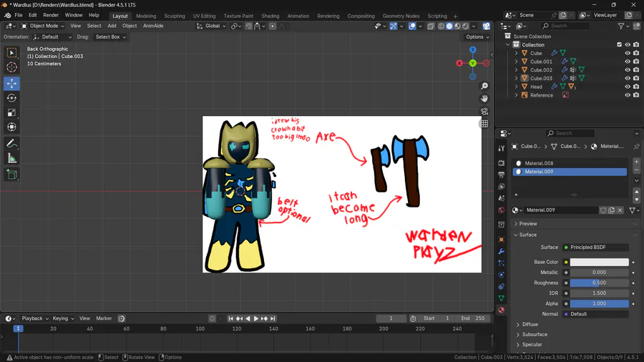644x362 pixels.
Task: Adjust the Roughness slider
Action: 599,283
